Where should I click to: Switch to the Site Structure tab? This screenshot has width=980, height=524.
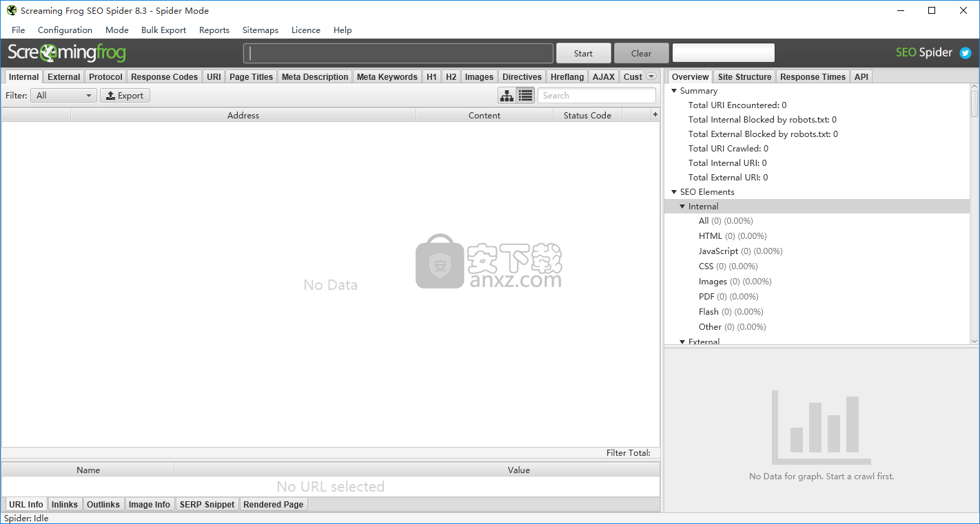[x=744, y=77]
